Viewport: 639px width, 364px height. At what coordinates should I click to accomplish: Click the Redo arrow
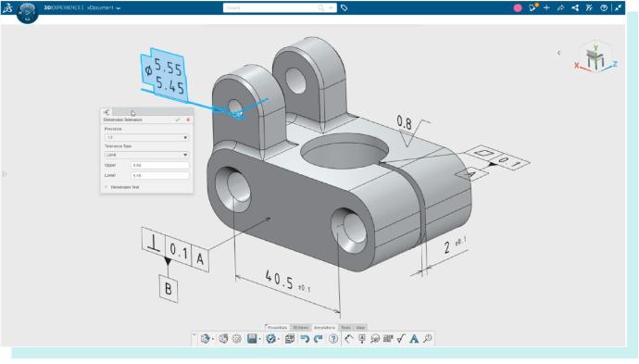click(x=319, y=339)
